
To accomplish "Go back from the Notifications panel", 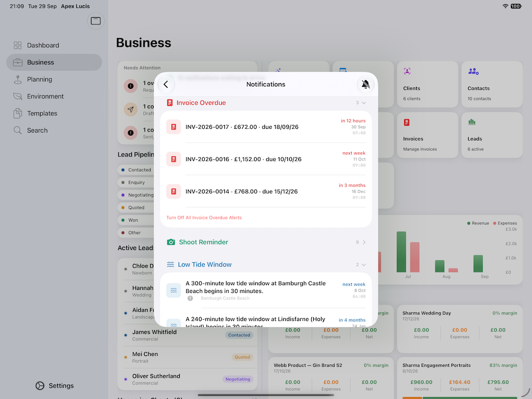I will click(x=166, y=84).
